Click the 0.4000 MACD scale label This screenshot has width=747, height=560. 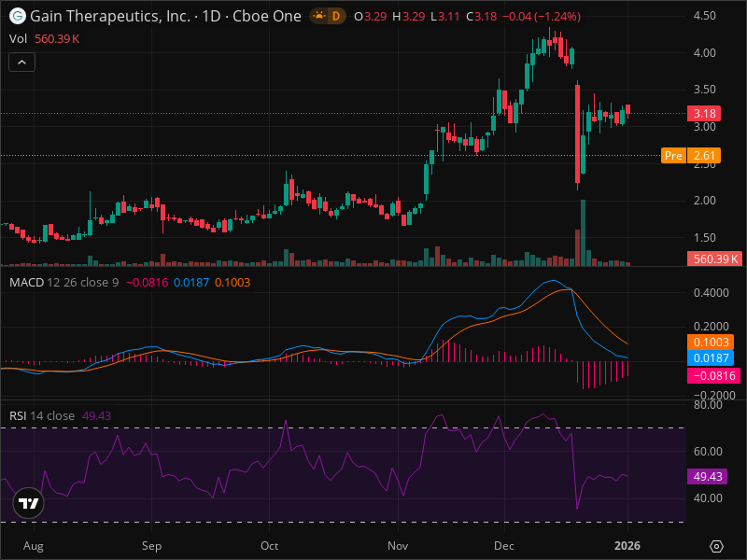click(x=711, y=293)
